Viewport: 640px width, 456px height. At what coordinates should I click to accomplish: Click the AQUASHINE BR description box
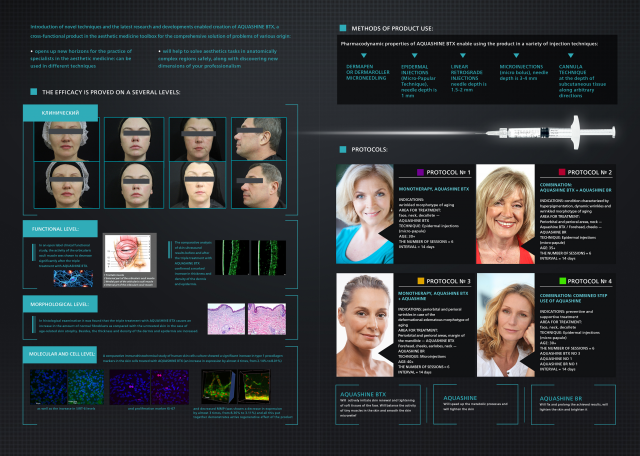(x=573, y=405)
